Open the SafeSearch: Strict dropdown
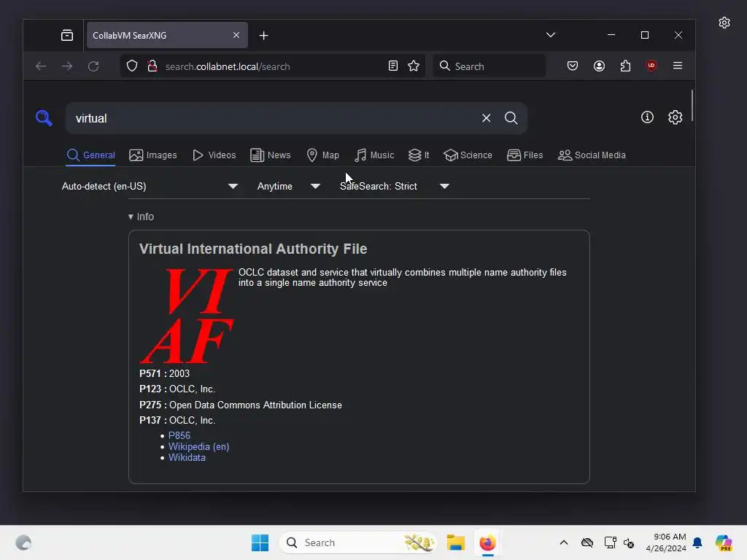 click(x=395, y=186)
